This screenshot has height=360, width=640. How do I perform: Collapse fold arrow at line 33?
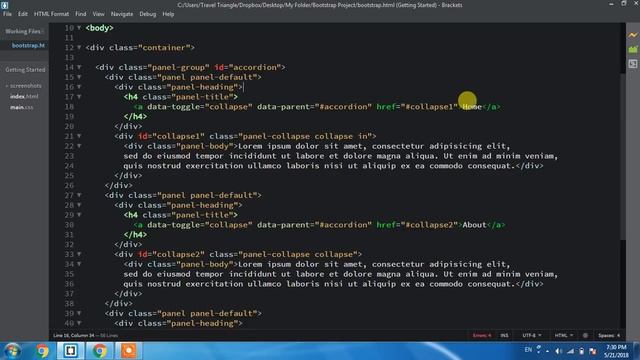[x=79, y=254]
